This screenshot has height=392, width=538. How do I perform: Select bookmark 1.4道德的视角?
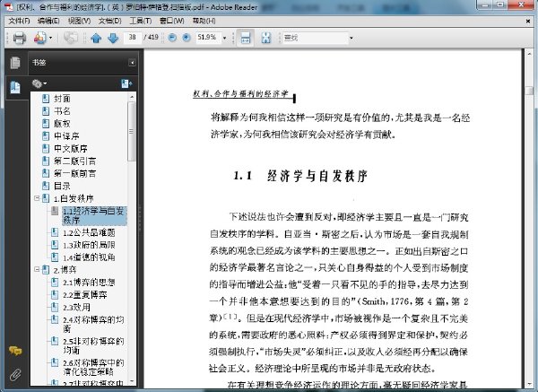[x=89, y=257]
